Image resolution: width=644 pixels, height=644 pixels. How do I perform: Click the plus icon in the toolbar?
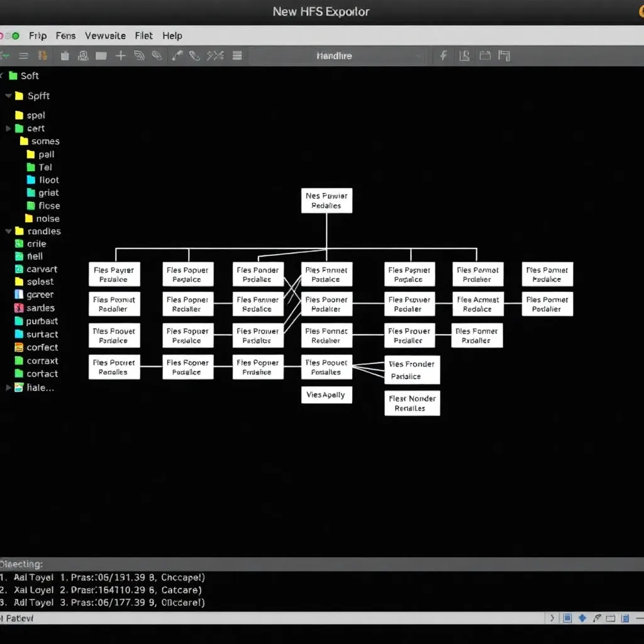pos(120,56)
